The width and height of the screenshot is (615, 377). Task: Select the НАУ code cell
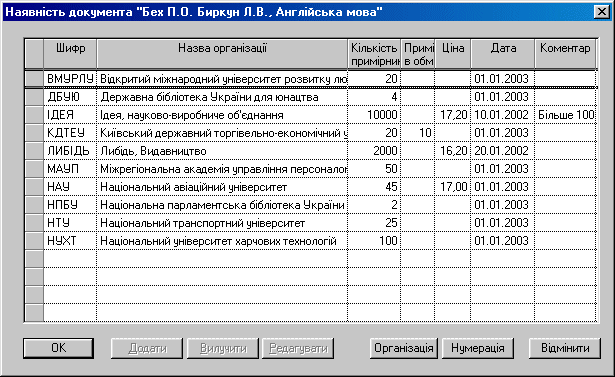(70, 187)
